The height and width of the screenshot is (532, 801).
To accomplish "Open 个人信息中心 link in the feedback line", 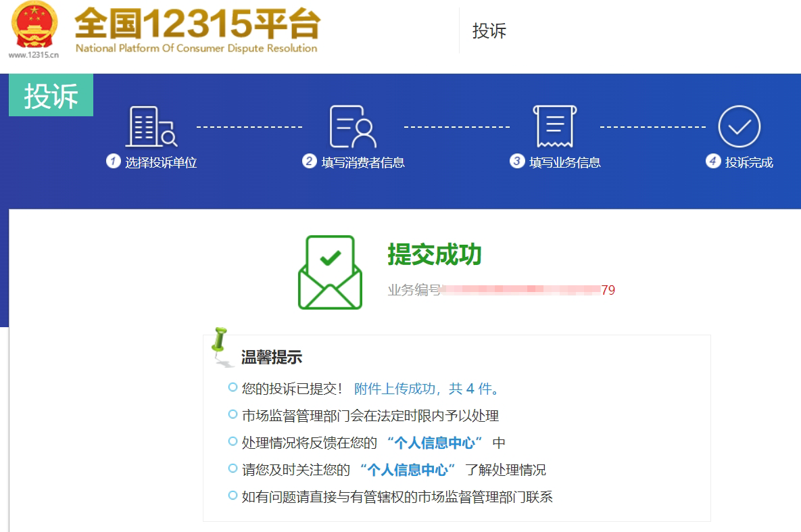I will tap(435, 443).
